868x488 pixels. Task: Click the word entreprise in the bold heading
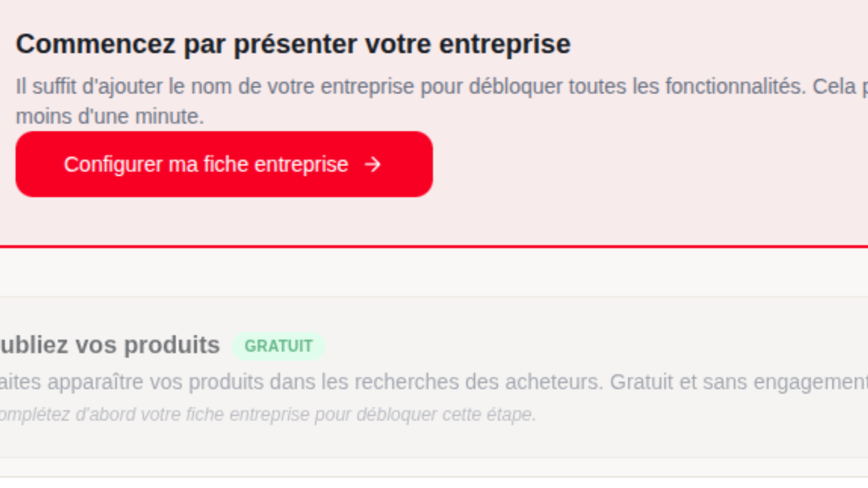[505, 44]
